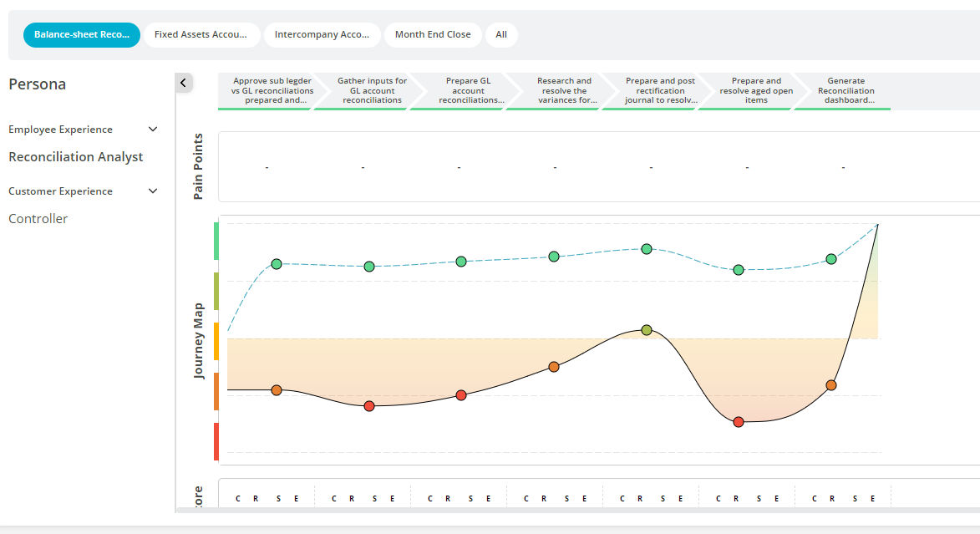Switch to Month End Close tab
This screenshot has height=534, width=980.
[x=433, y=35]
